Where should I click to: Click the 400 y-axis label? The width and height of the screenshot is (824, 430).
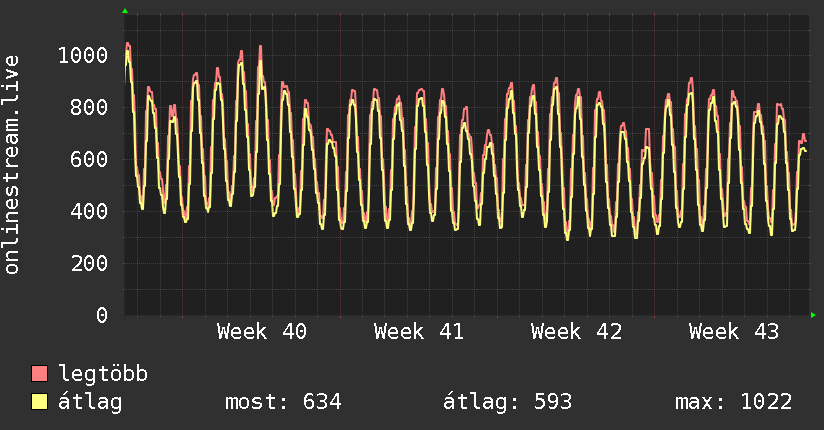[x=89, y=211]
